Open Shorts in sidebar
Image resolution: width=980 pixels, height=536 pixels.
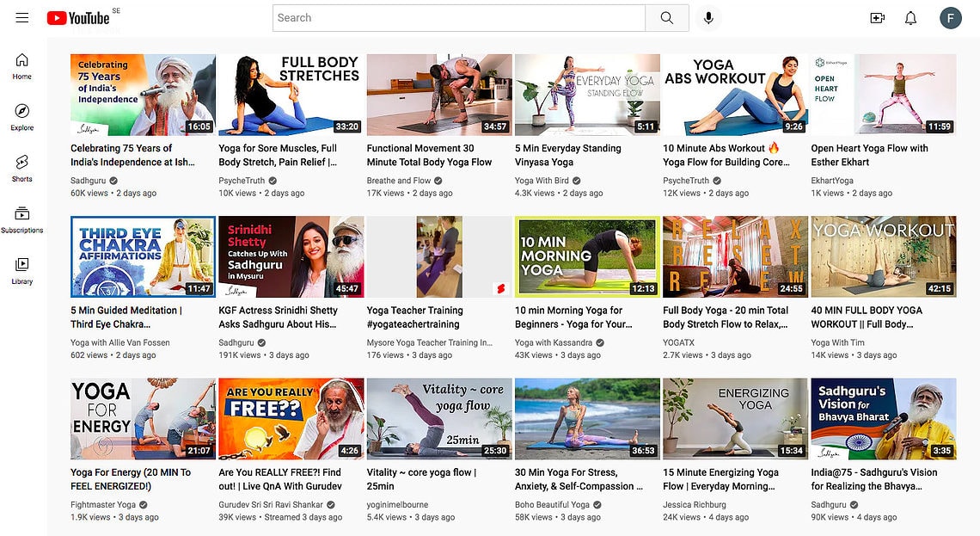21,169
